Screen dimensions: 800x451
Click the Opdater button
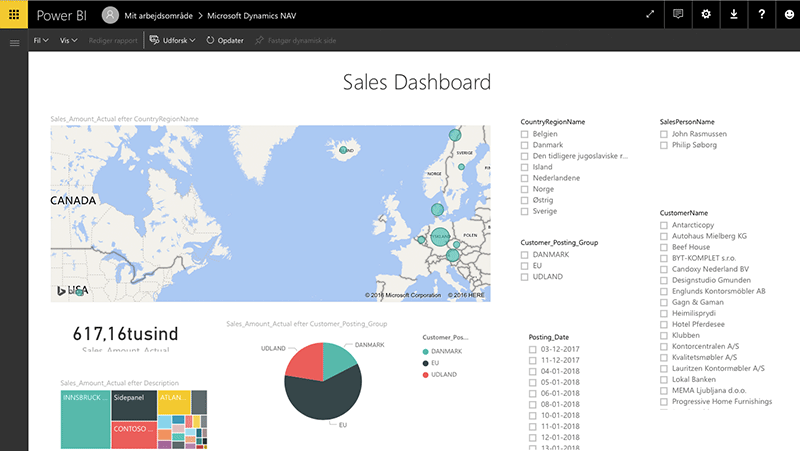pyautogui.click(x=225, y=40)
